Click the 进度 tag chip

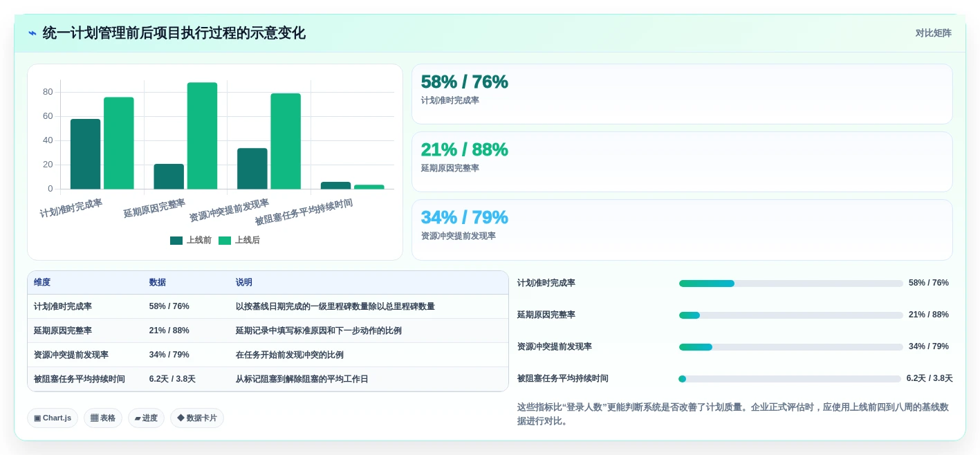click(x=146, y=418)
